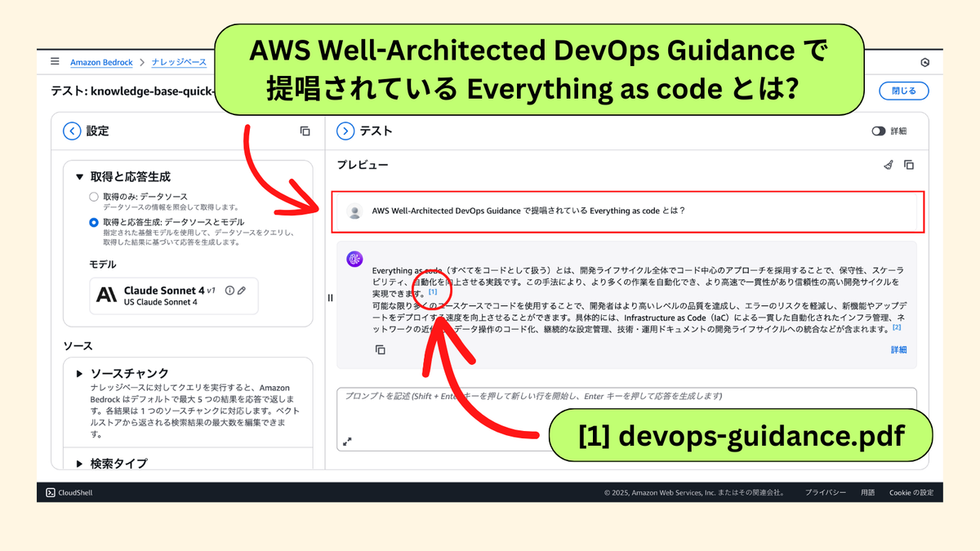Viewport: 980px width, 551px height.
Task: Click the モデル label
Action: click(x=103, y=264)
